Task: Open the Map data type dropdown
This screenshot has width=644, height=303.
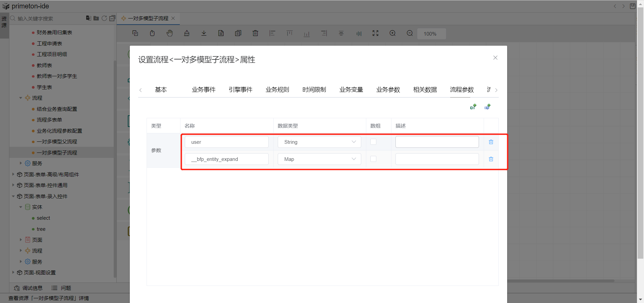Action: [x=319, y=159]
